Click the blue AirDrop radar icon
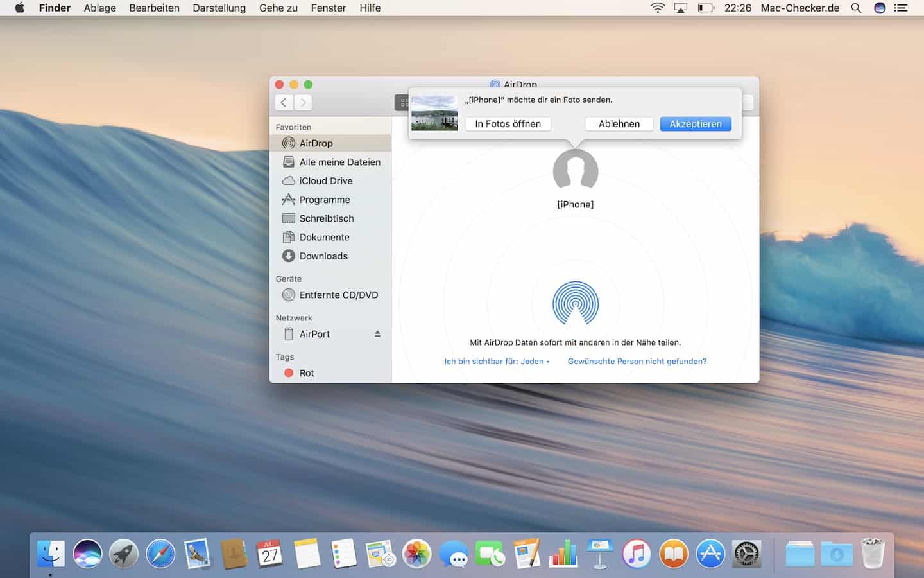 pyautogui.click(x=576, y=303)
